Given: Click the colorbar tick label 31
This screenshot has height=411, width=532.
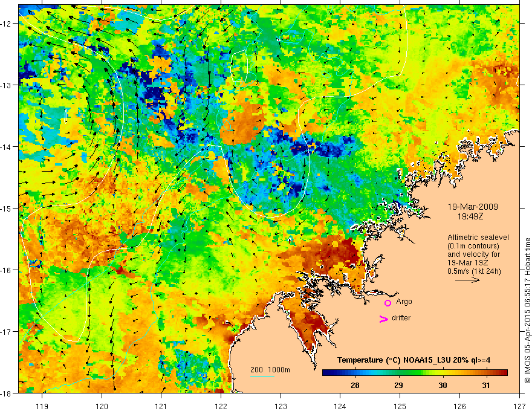Looking at the screenshot, I should pos(486,385).
